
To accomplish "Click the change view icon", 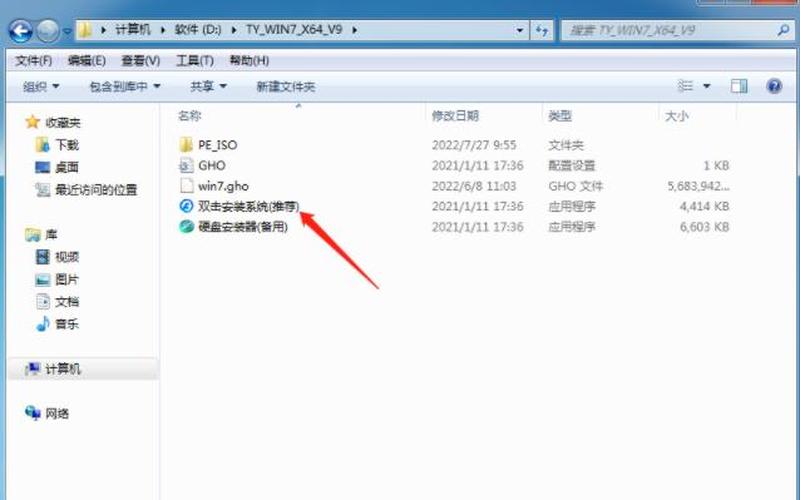I will [685, 86].
